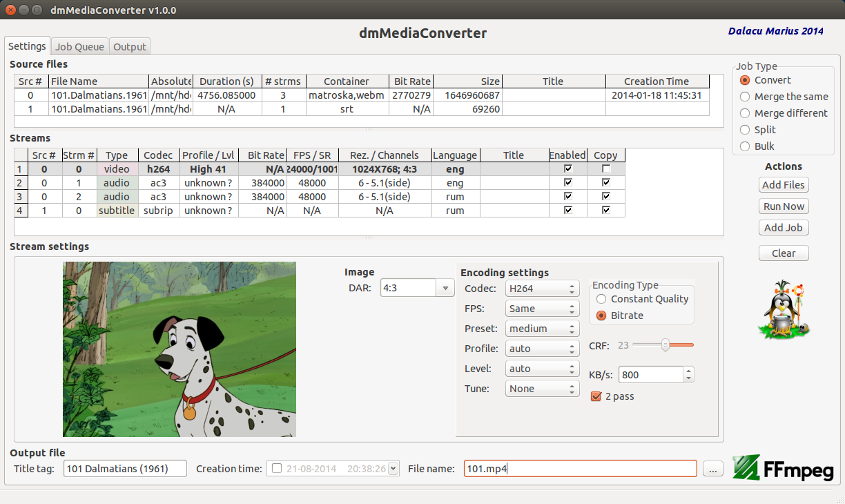The width and height of the screenshot is (845, 504).
Task: Toggle Copy for the subtitle stream
Action: coord(606,211)
